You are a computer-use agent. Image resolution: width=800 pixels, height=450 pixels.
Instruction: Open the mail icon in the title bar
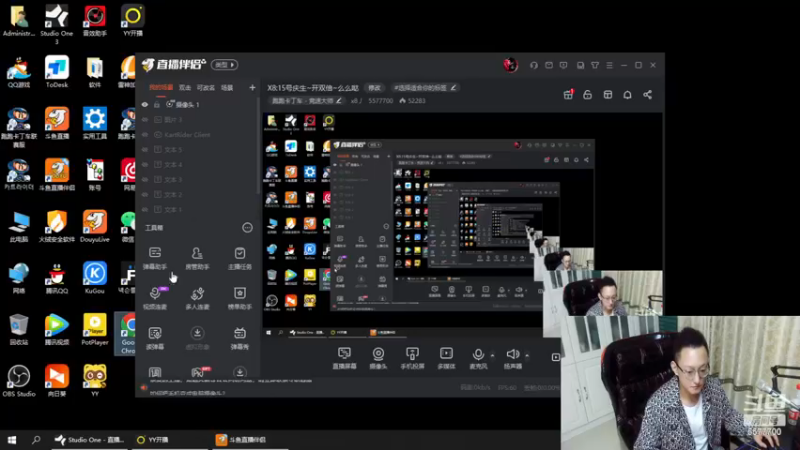pos(549,65)
